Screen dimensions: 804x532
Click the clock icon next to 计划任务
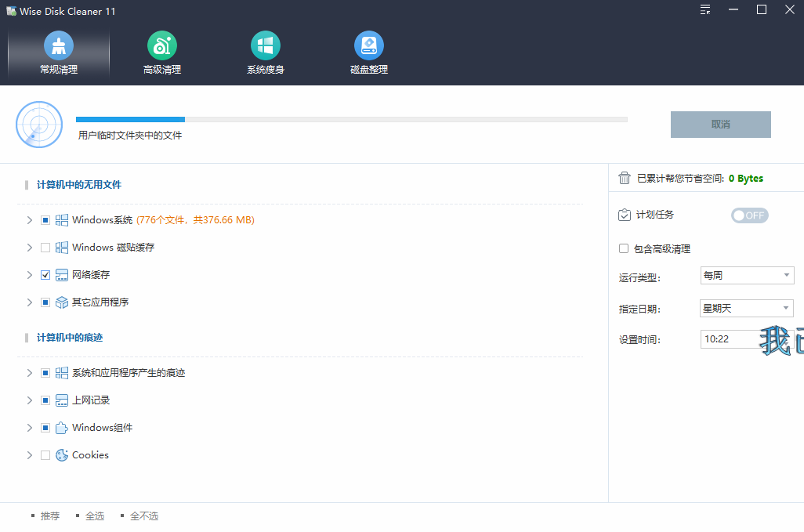click(624, 215)
